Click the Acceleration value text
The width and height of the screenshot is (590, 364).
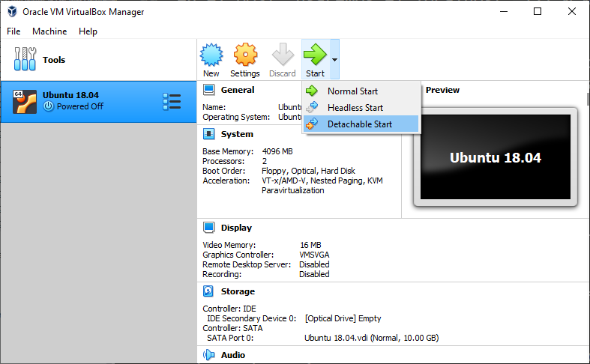(322, 186)
